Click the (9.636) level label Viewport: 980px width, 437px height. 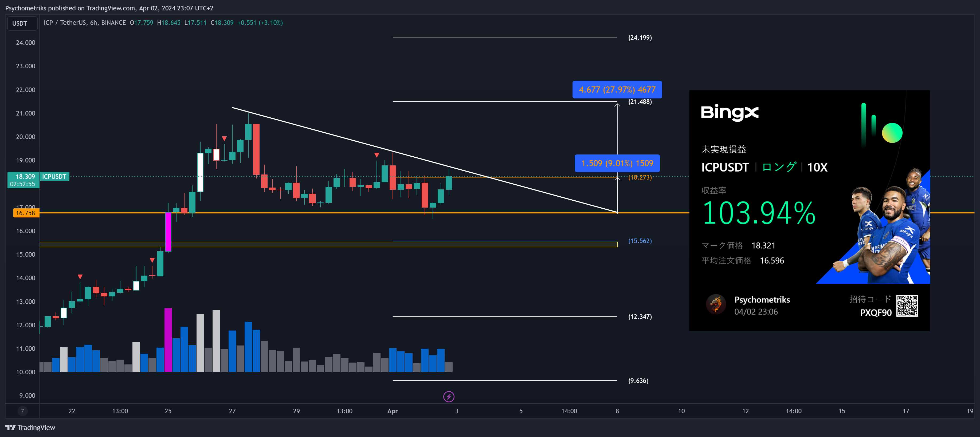tap(638, 380)
